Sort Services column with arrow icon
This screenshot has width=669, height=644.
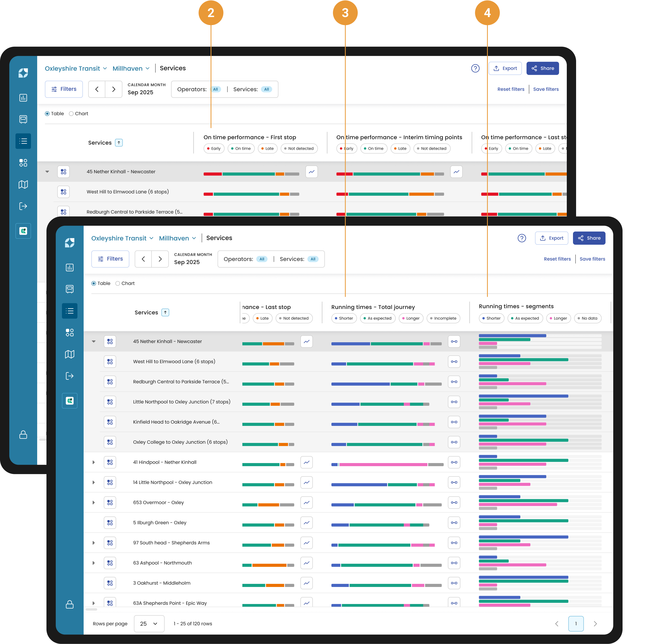tap(165, 312)
